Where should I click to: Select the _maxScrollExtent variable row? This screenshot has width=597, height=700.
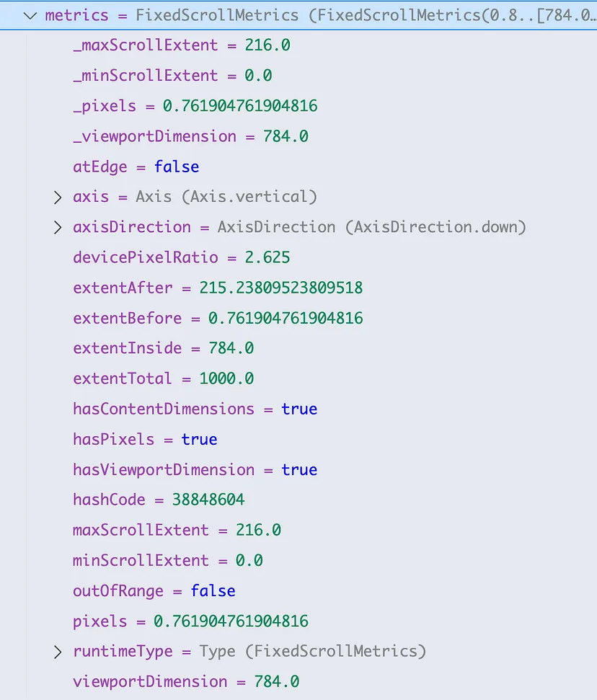(181, 45)
